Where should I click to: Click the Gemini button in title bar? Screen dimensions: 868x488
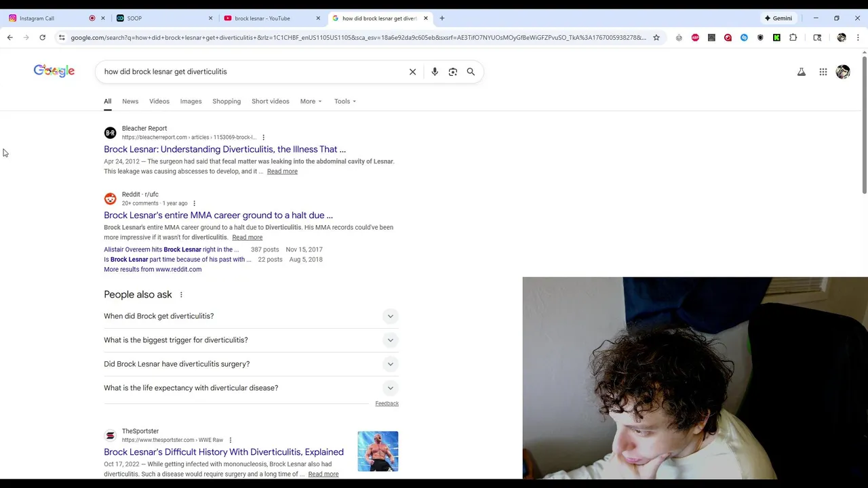[778, 18]
